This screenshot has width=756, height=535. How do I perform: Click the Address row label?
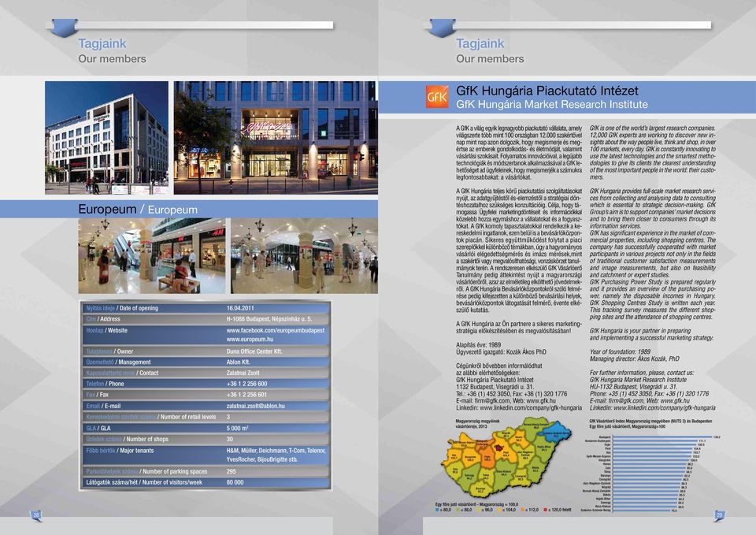103,319
